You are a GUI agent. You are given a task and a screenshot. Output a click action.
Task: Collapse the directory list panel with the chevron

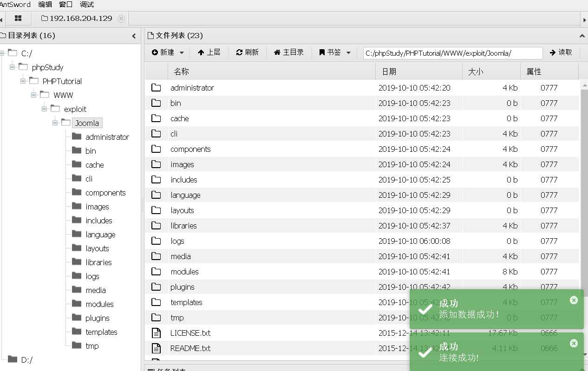click(x=134, y=36)
